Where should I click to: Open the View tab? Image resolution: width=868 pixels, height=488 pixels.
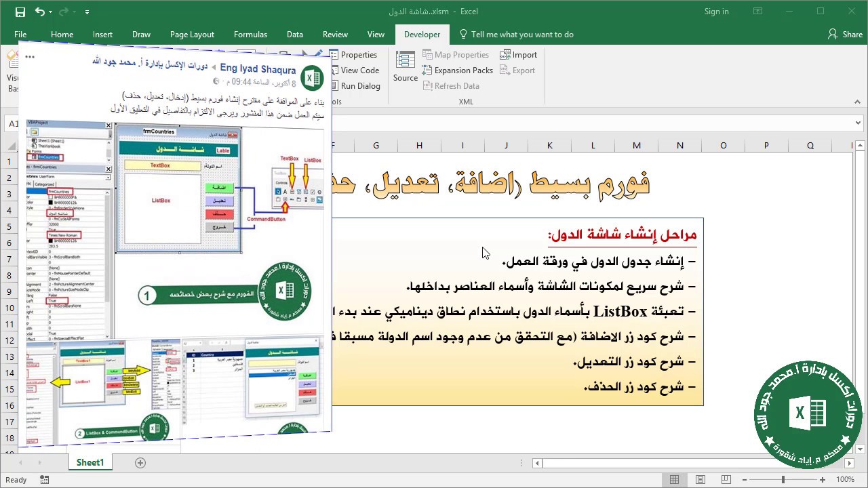point(376,35)
